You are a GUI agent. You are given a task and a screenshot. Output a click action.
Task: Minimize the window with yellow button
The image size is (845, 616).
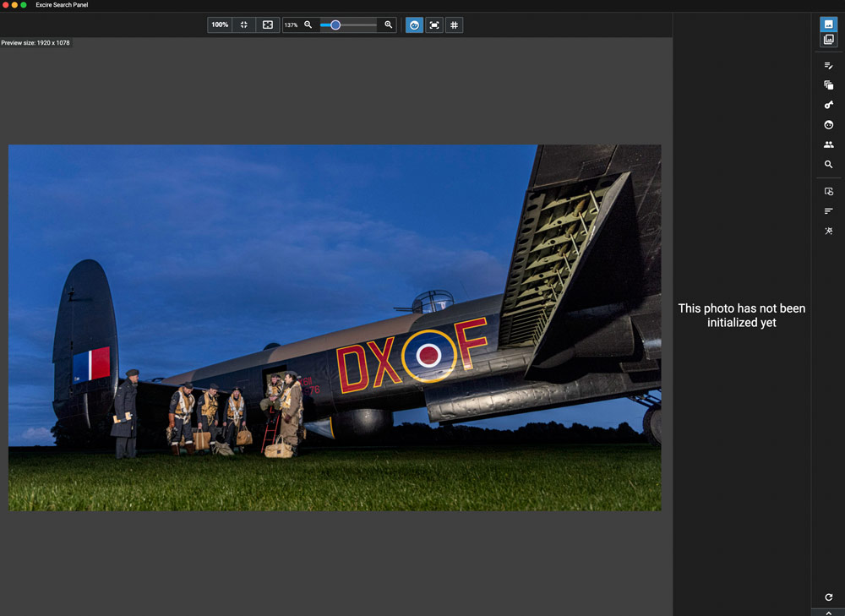(14, 5)
